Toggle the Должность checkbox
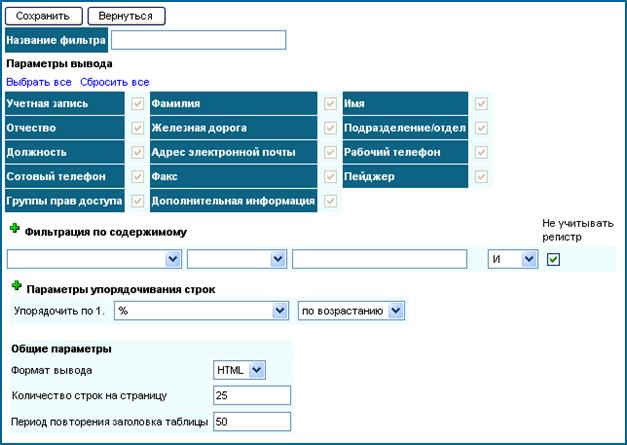This screenshot has height=445, width=627. tap(138, 152)
